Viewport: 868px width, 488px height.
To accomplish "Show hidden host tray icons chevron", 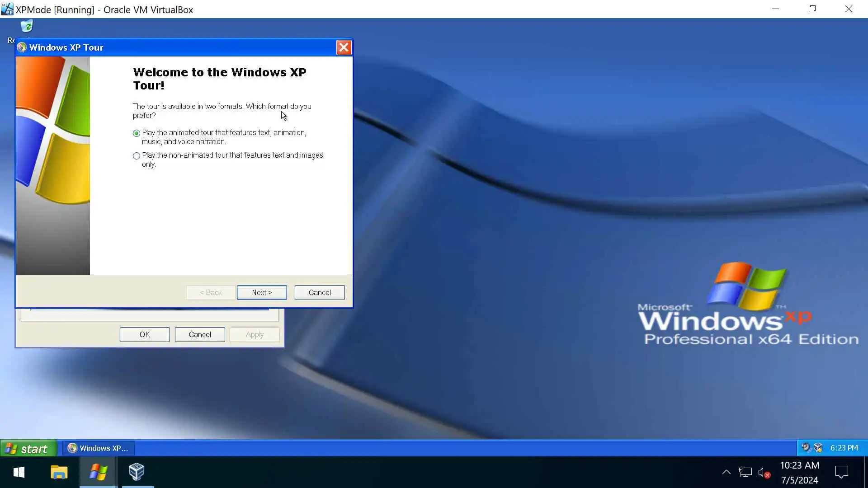I will 726,472.
